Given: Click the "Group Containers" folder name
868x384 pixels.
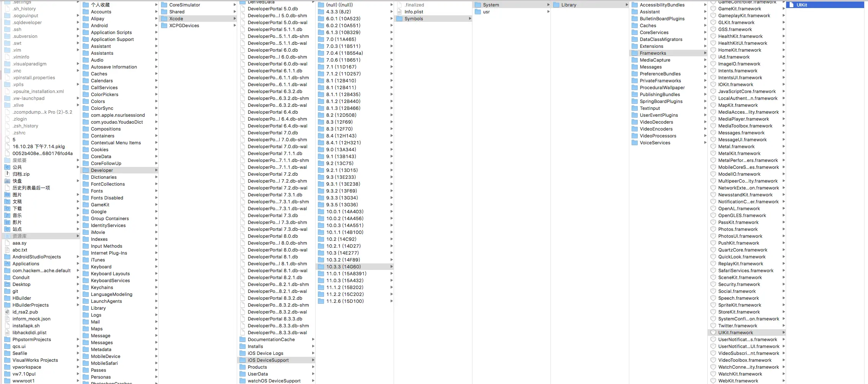Looking at the screenshot, I should (110, 219).
